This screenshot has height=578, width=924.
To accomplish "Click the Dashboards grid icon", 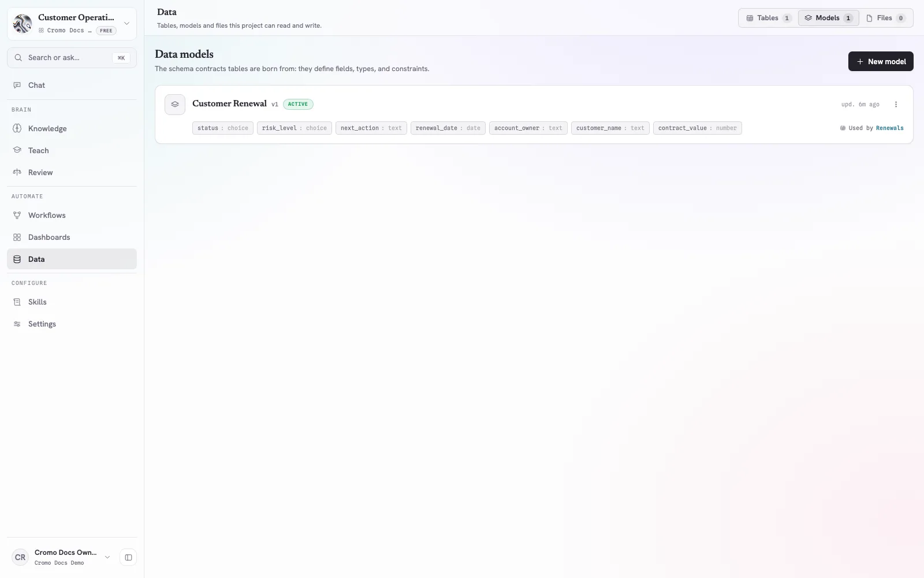I will pyautogui.click(x=17, y=237).
